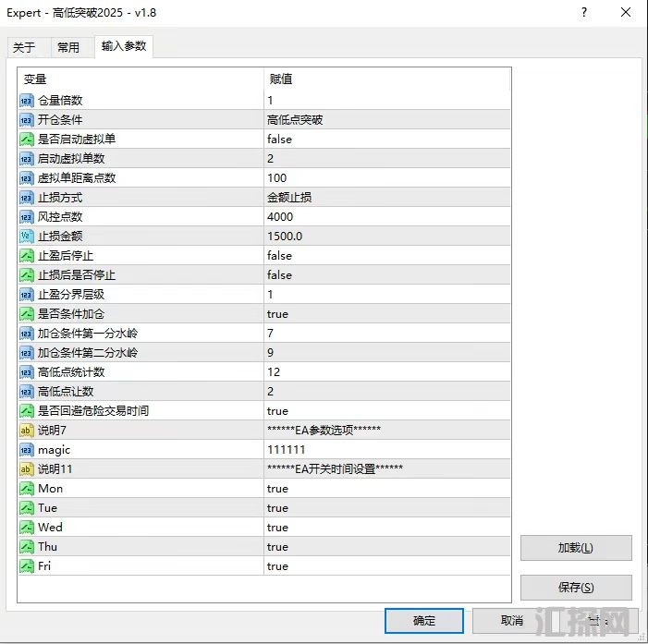Viewport: 648px width, 644px height.
Task: Select the 虚拟单距离点数 value 100
Action: pos(387,178)
